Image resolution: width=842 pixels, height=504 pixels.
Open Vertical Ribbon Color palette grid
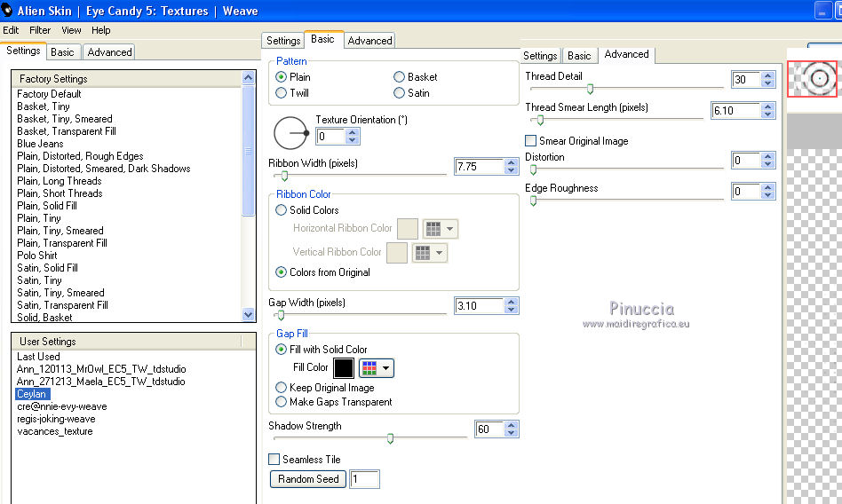coord(430,253)
